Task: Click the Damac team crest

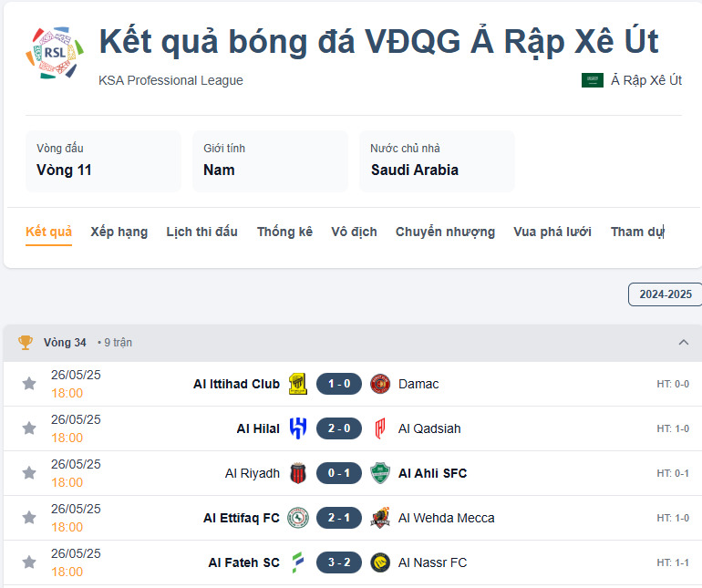Action: click(380, 384)
